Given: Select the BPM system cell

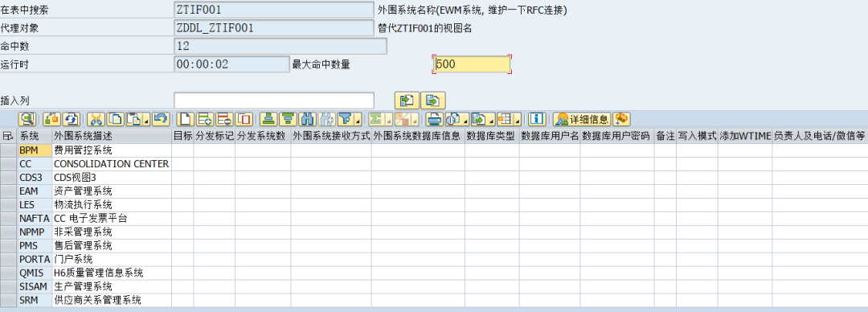Looking at the screenshot, I should (x=35, y=150).
